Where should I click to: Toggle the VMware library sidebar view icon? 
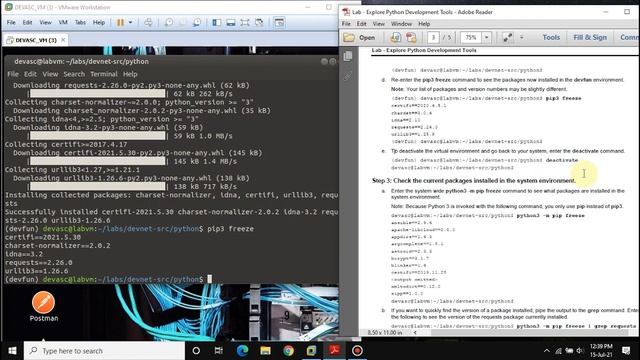tap(216, 23)
